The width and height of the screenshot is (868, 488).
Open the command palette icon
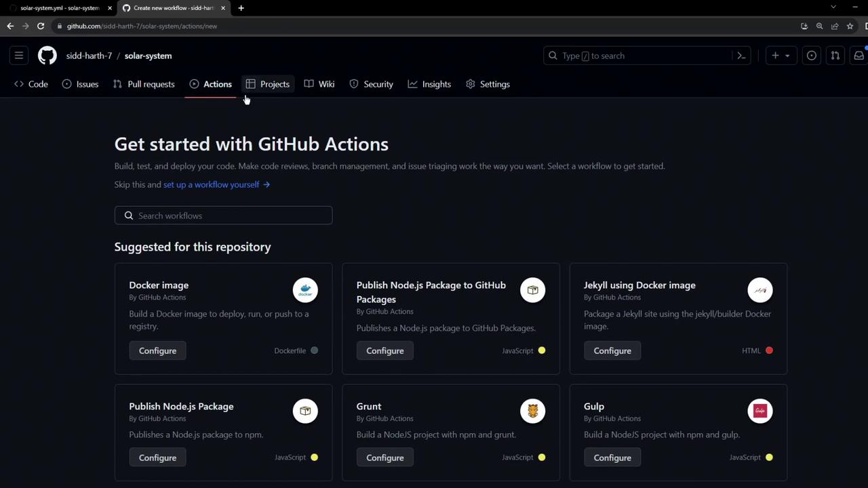(x=741, y=56)
